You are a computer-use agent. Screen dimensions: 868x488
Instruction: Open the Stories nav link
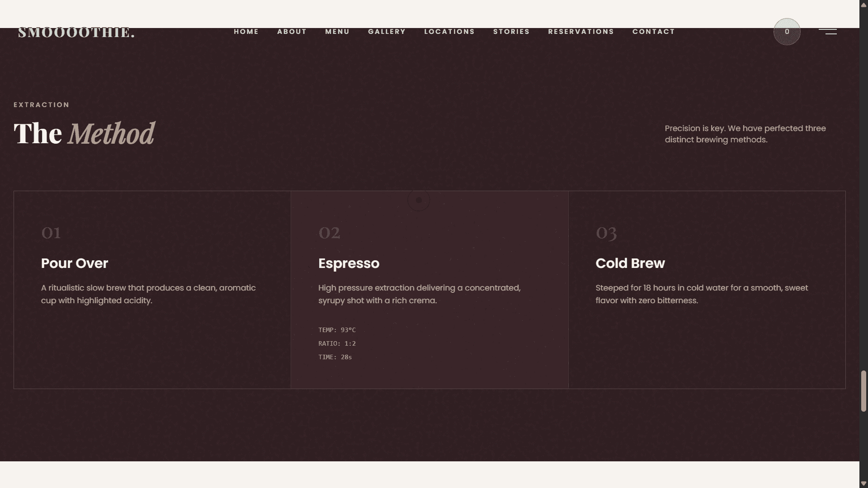pyautogui.click(x=511, y=32)
